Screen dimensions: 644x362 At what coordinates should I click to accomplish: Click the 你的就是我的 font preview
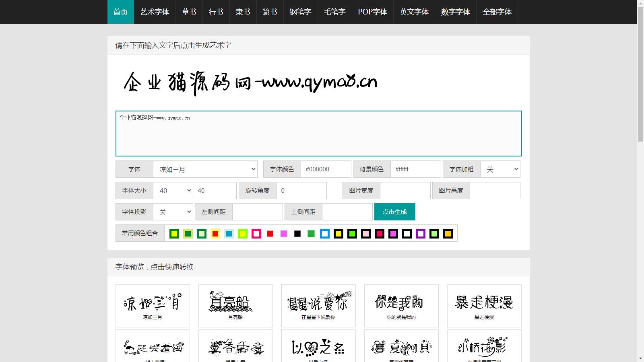401,305
